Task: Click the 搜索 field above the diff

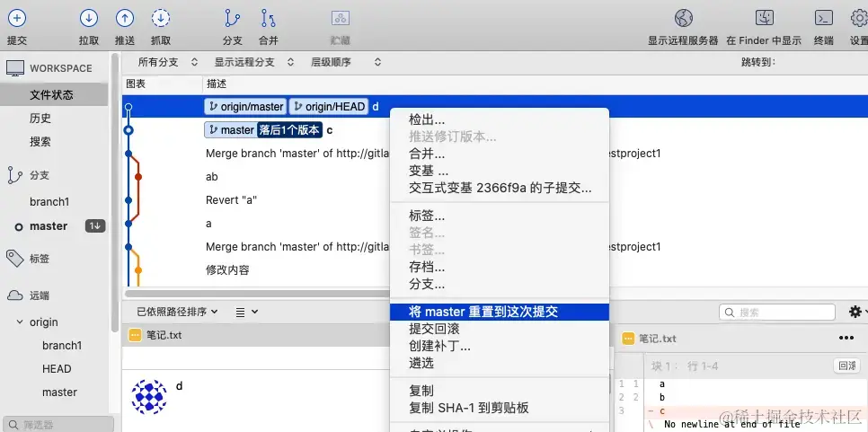Action: click(x=776, y=312)
